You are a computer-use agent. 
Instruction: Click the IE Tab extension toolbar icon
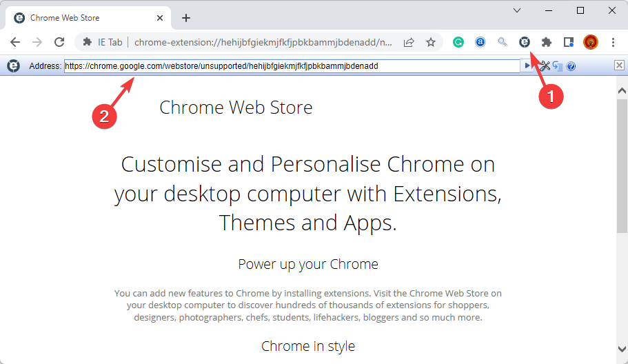point(525,42)
